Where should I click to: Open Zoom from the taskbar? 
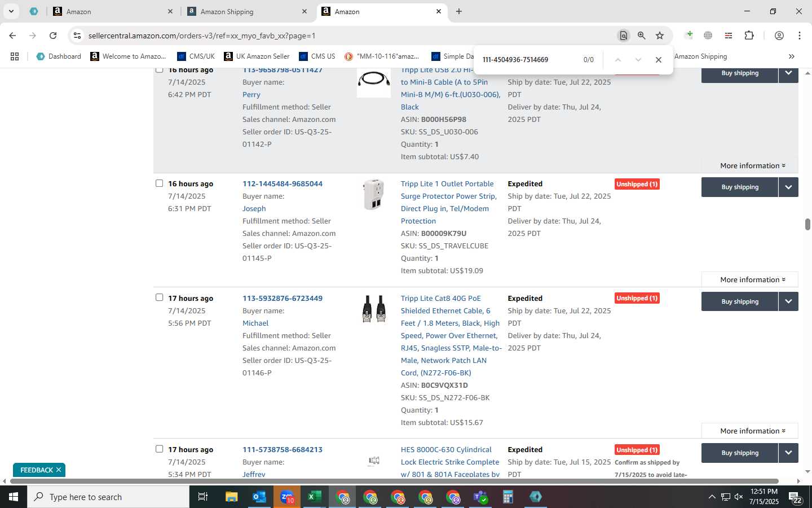tap(287, 497)
